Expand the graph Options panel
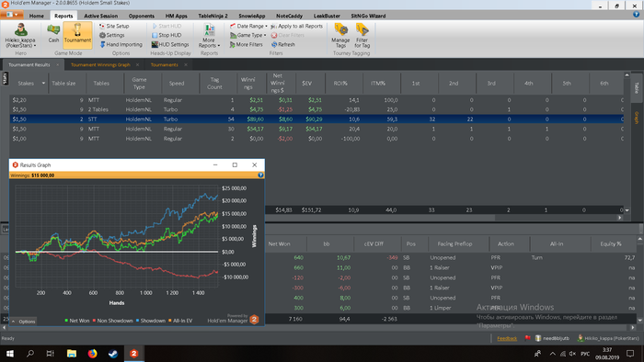The image size is (644, 362). [23, 322]
